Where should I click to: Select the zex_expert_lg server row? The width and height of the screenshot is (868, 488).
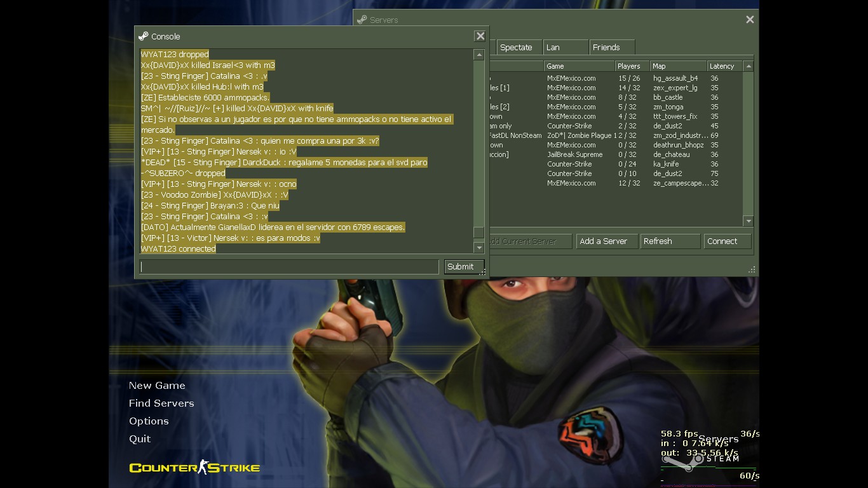615,88
